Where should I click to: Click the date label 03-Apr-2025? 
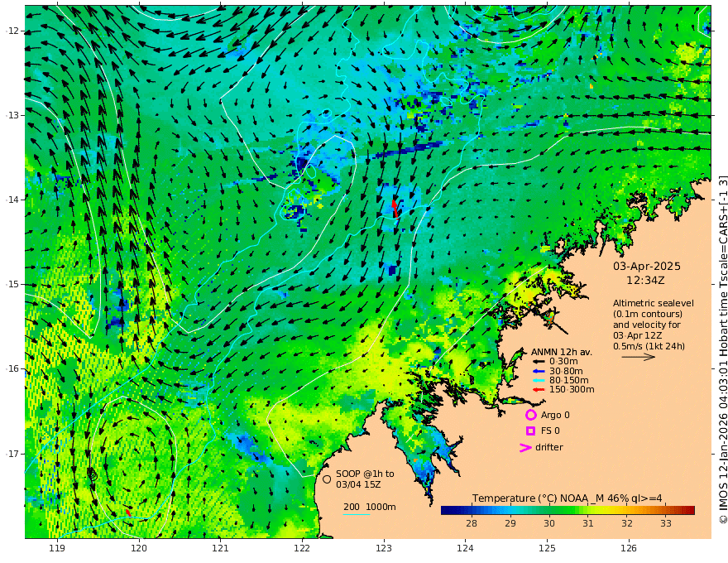click(x=647, y=266)
